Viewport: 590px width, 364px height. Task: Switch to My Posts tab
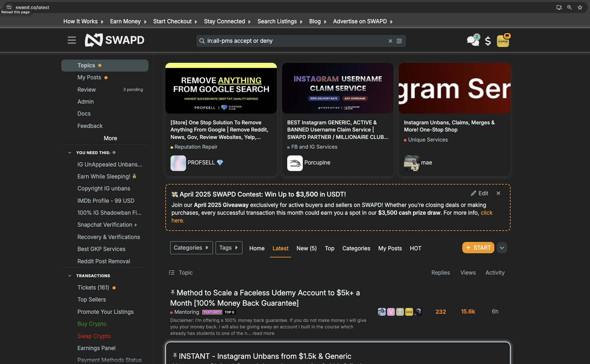(x=390, y=248)
